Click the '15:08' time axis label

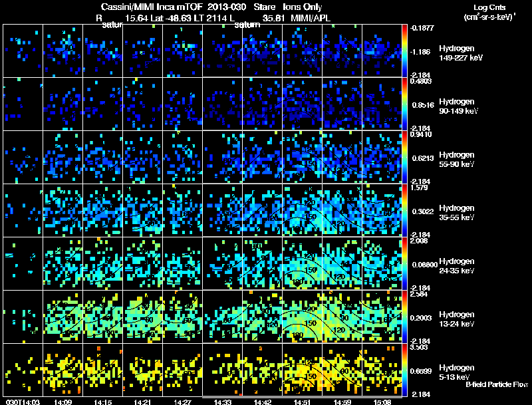pyautogui.click(x=382, y=402)
